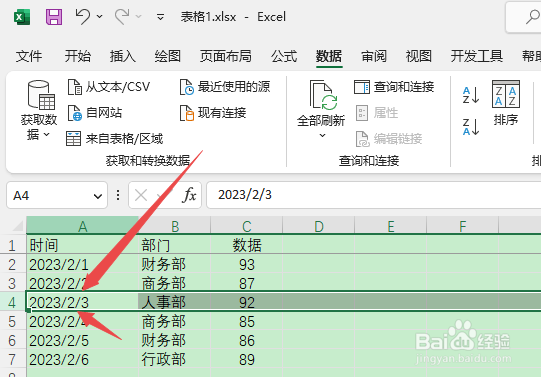Click cell with value 85
Image resolution: width=541 pixels, height=377 pixels.
[x=247, y=321]
